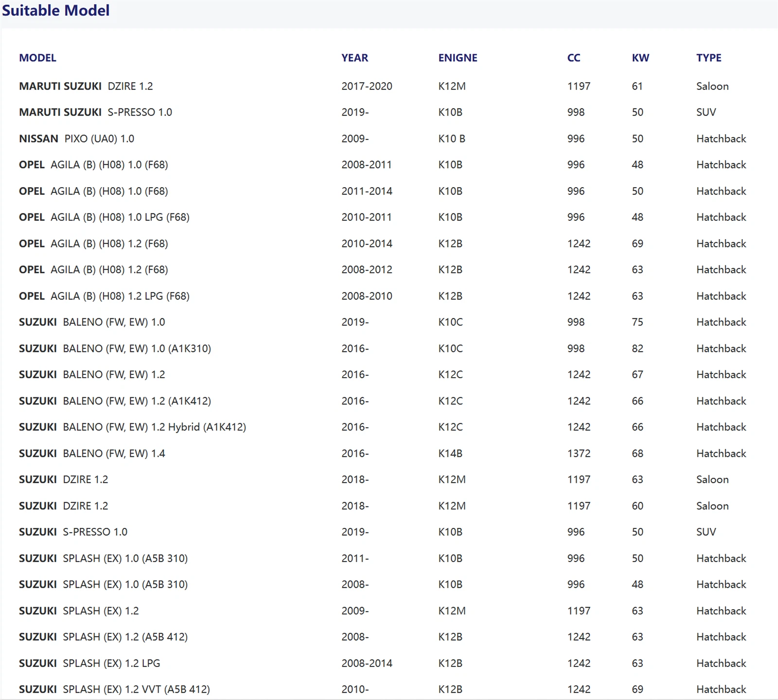The height and width of the screenshot is (700, 778).
Task: Click engine K10C in BALENO 1.0 (A1K310) row
Action: coord(450,349)
